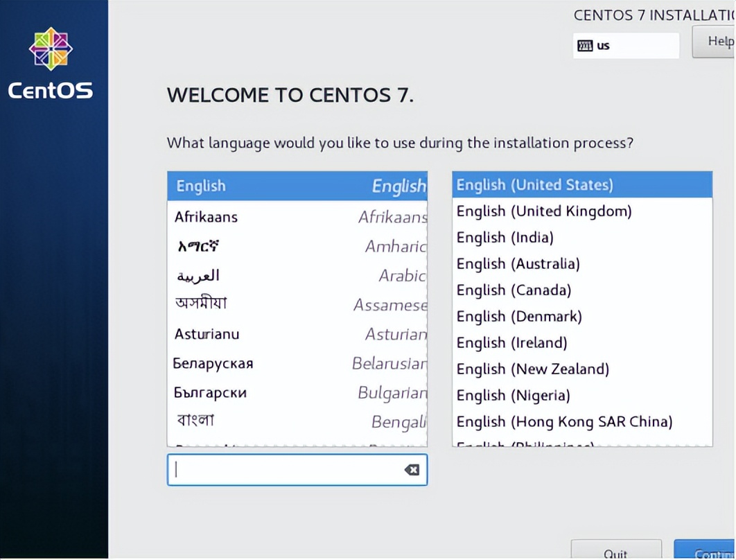Open the keyboard layout indicator showing us

pyautogui.click(x=625, y=45)
